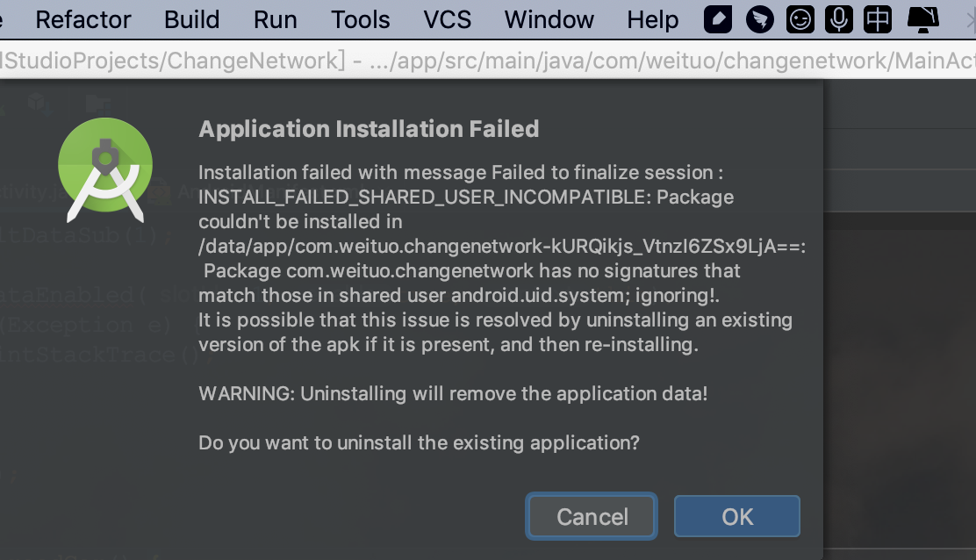
Task: Open the Tools menu
Action: pyautogui.click(x=360, y=19)
